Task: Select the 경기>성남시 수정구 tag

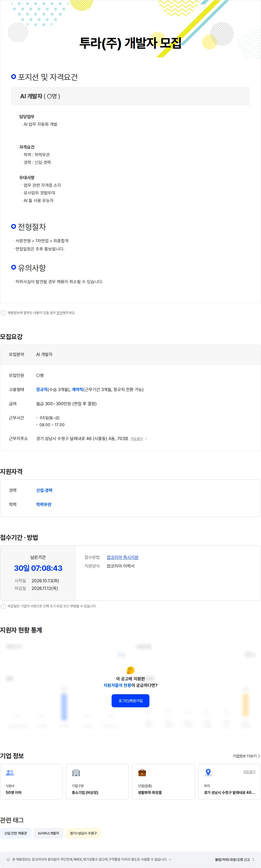Action: point(83,833)
